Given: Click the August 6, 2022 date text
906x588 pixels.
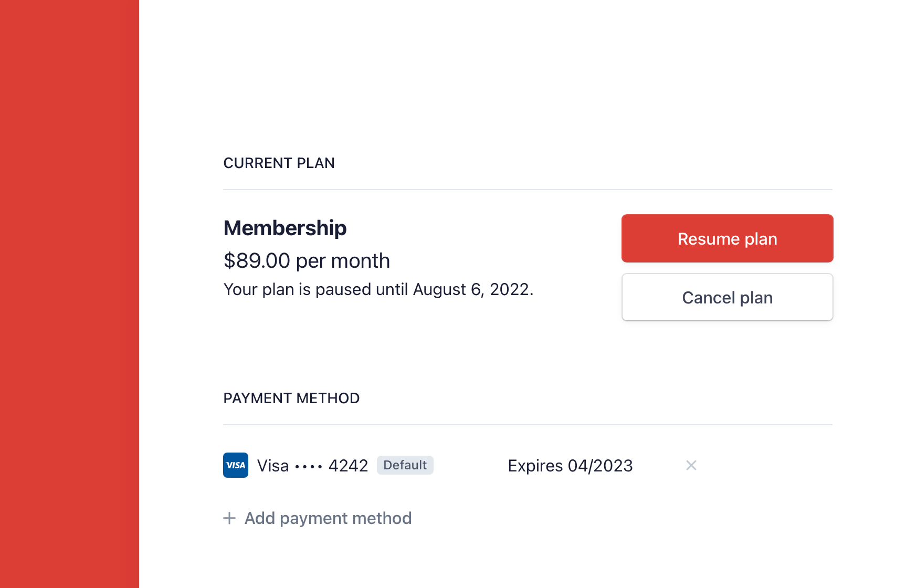Looking at the screenshot, I should pyautogui.click(x=472, y=289).
